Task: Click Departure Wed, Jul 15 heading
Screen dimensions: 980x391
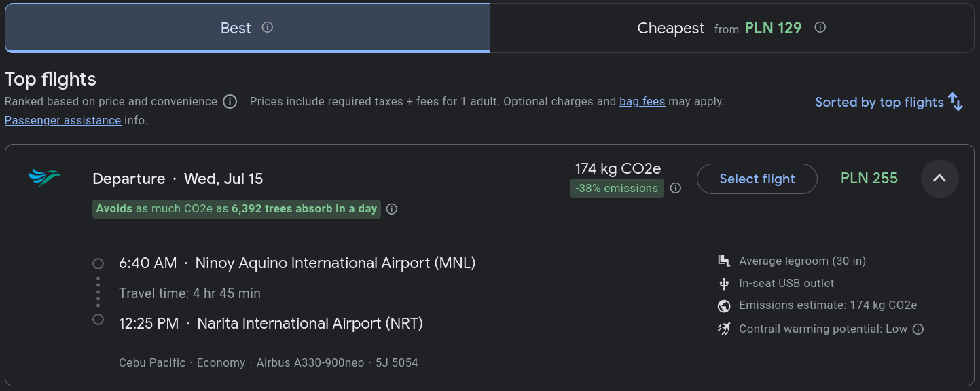Action: [x=178, y=179]
